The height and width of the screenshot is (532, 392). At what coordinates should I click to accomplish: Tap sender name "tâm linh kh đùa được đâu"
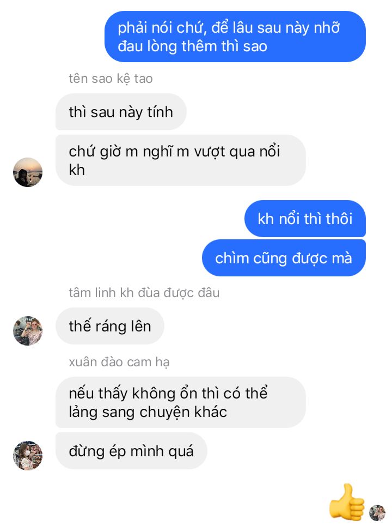point(144,293)
